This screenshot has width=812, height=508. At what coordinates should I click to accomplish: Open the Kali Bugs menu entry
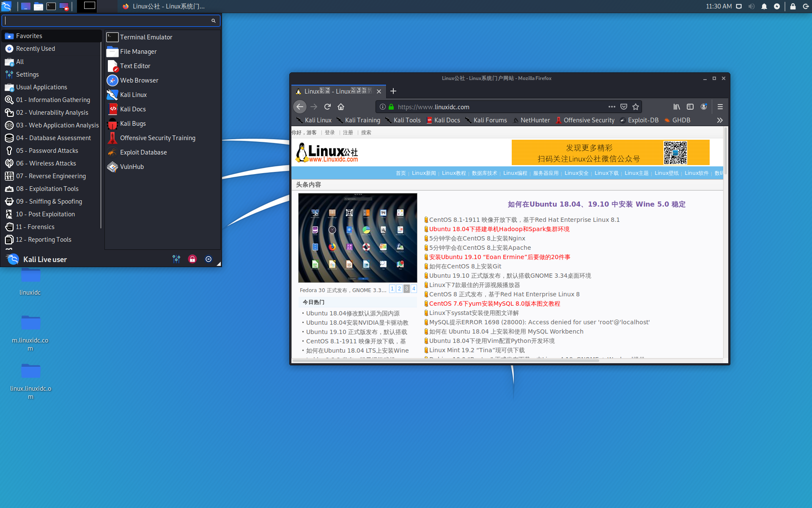pyautogui.click(x=163, y=124)
